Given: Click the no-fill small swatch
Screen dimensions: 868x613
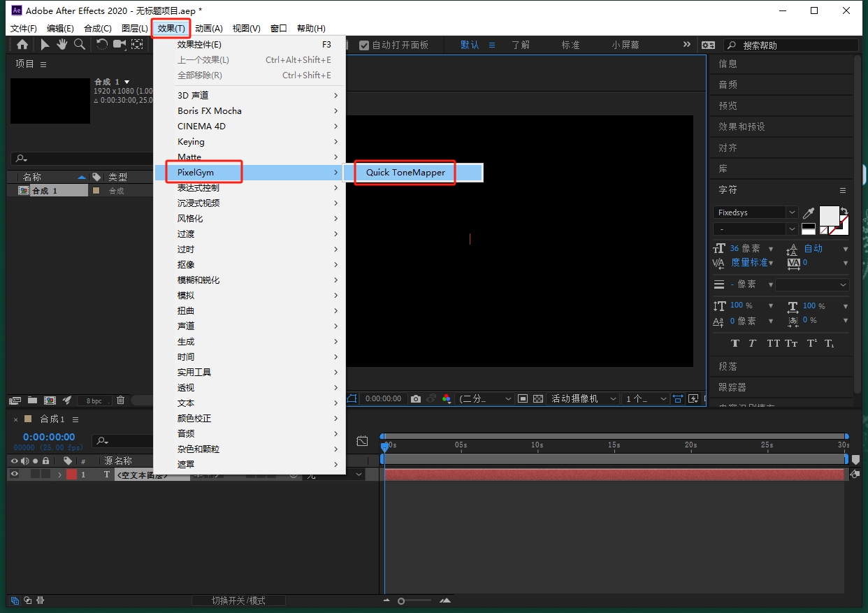Looking at the screenshot, I should [824, 230].
